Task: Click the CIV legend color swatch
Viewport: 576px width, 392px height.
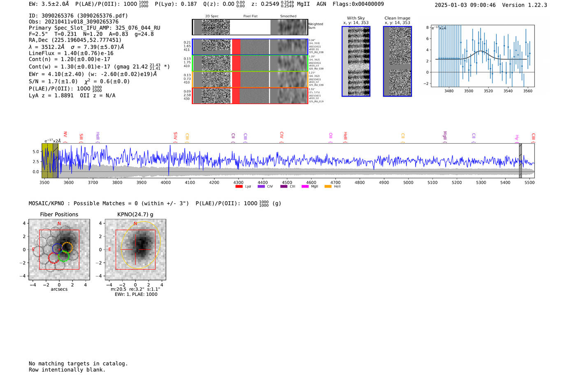Action: click(x=261, y=187)
